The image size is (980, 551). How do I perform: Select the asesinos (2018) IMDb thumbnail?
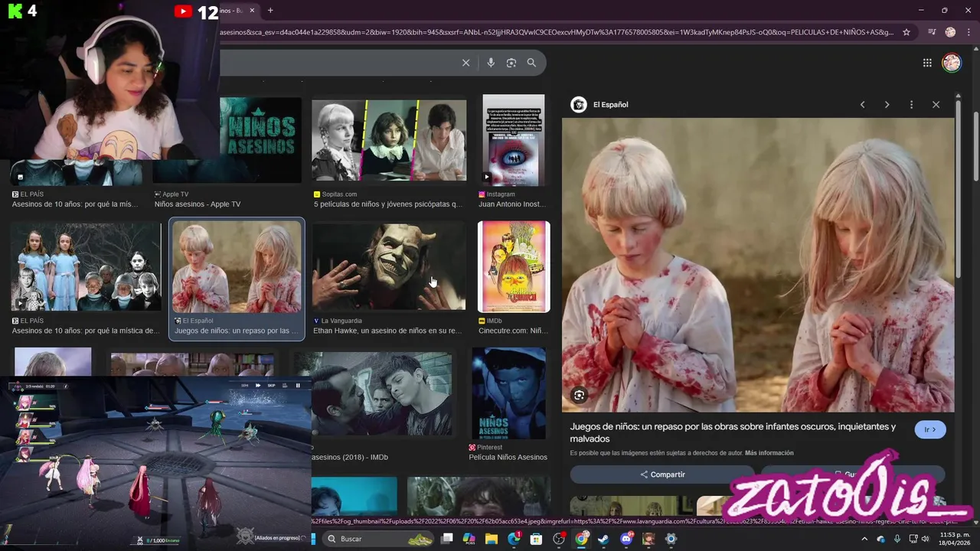(x=374, y=393)
